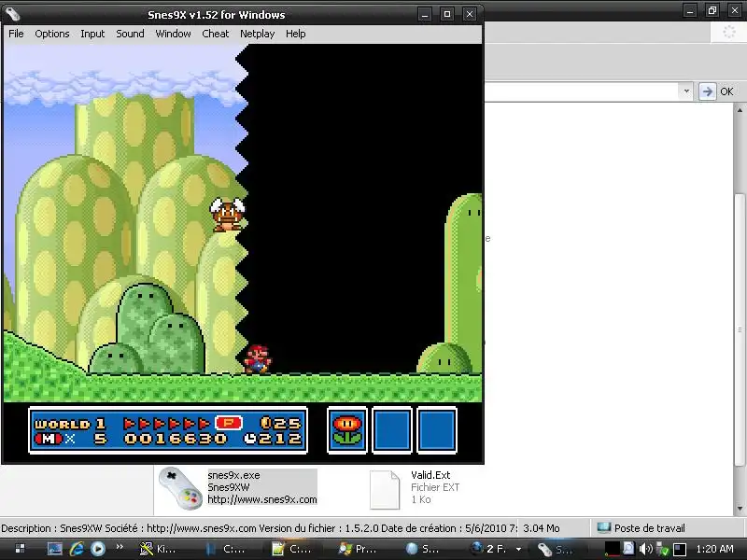The width and height of the screenshot is (747, 560).
Task: Click the Fire Flower item card
Action: 347,430
